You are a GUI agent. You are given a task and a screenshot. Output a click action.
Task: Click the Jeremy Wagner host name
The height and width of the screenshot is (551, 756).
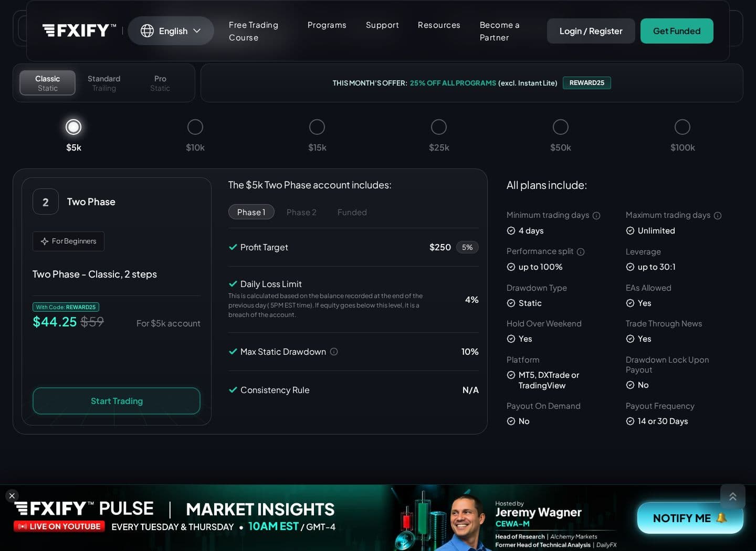click(x=539, y=512)
